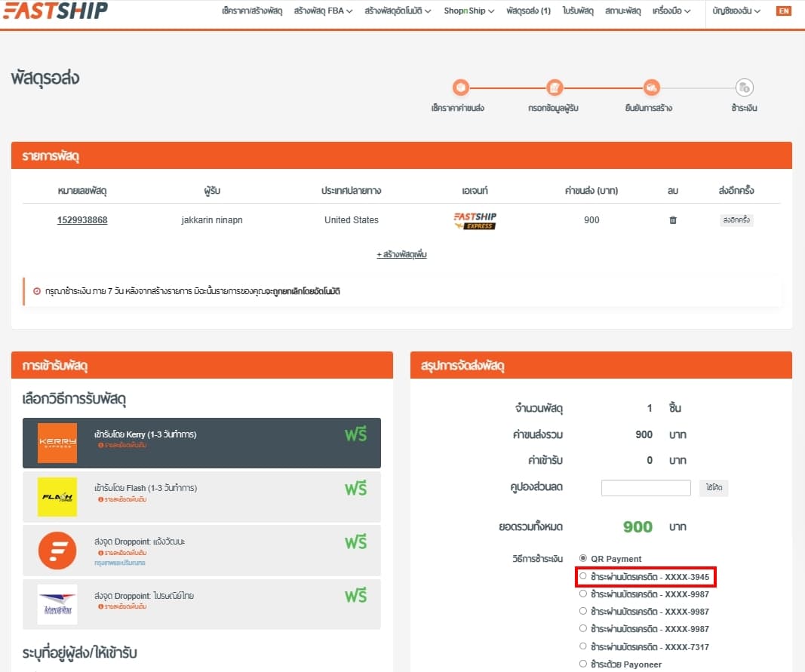The image size is (805, 672).
Task: Select Droppoint แจ้งวัฒนะ drop-off option
Action: tap(201, 551)
